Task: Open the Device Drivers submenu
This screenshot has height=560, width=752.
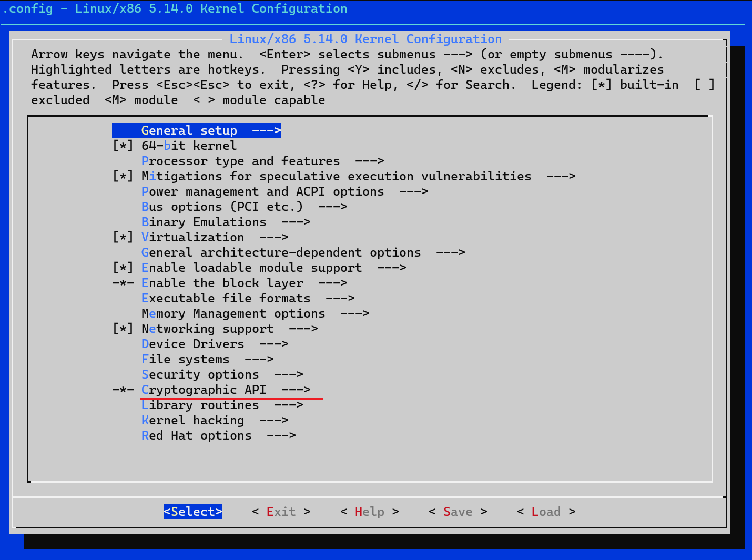Action: 192,343
